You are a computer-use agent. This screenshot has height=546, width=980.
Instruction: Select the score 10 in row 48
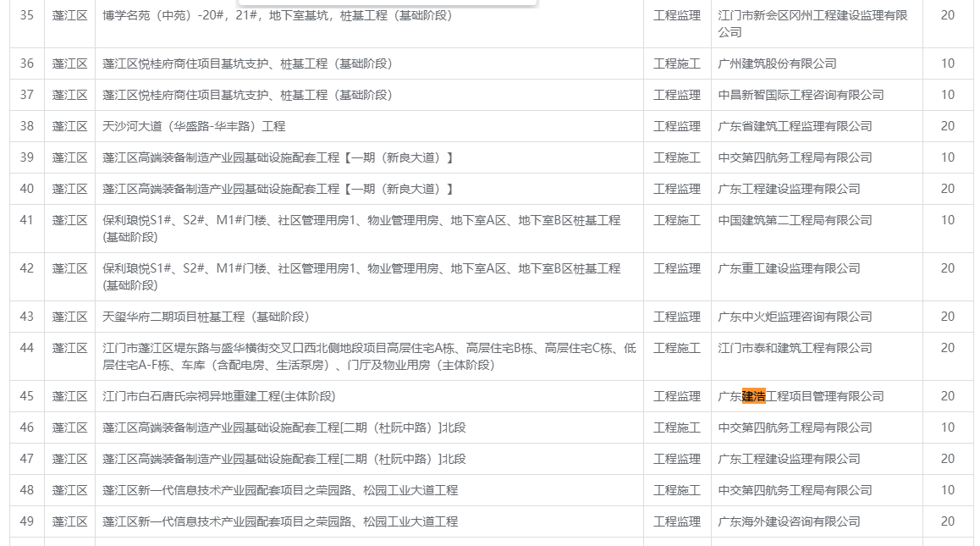(x=947, y=490)
